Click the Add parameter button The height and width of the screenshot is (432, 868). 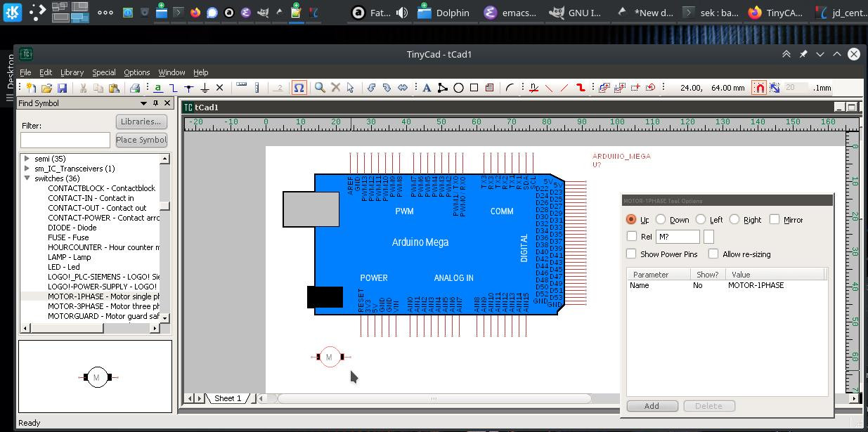coord(652,406)
